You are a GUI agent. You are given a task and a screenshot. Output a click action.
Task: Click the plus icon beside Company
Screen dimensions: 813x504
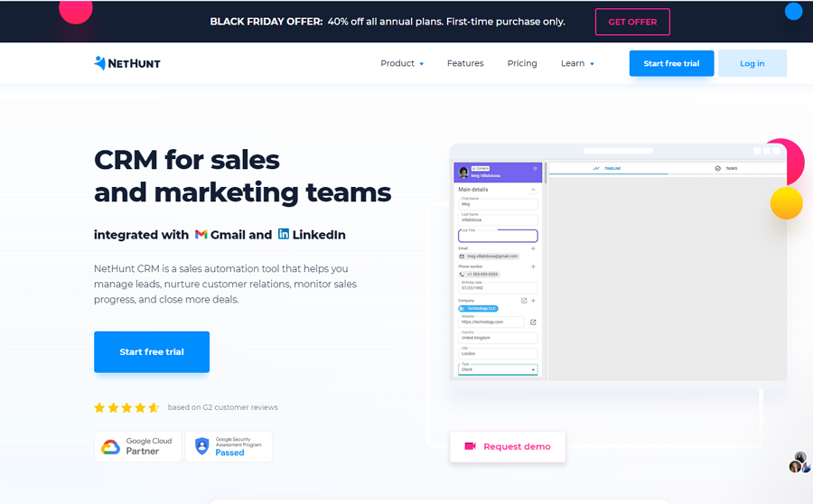point(533,301)
